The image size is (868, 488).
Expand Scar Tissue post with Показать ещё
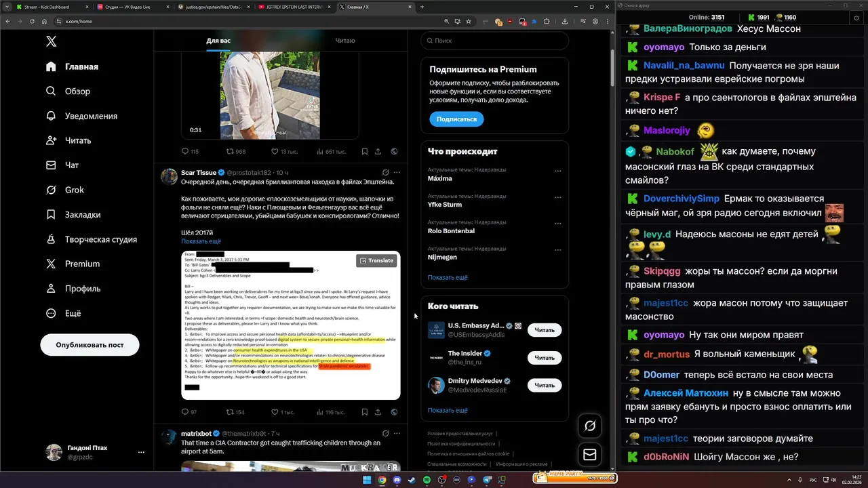click(201, 241)
